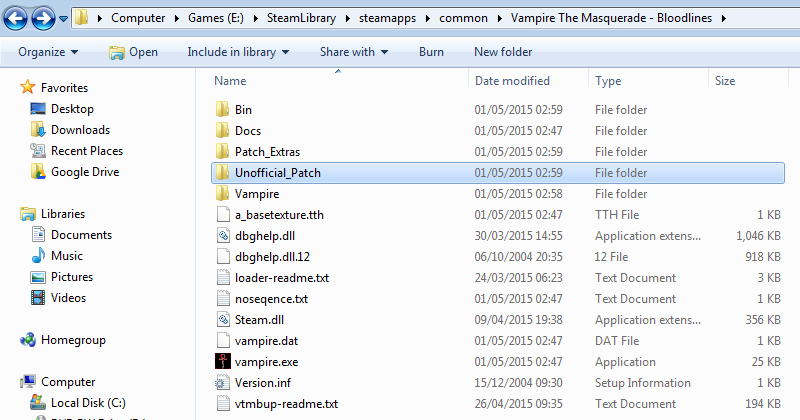Click the noseqence.txt document icon
Image resolution: width=800 pixels, height=420 pixels.
pyautogui.click(x=223, y=298)
